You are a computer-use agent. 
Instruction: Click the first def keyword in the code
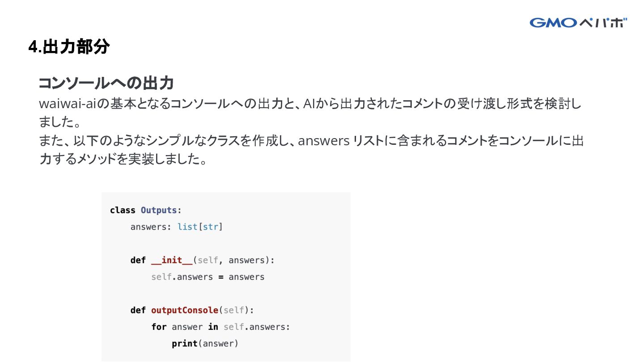pos(138,260)
